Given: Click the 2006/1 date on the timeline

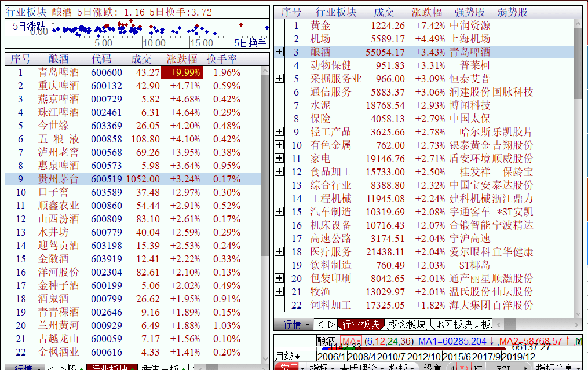Looking at the screenshot, I should [x=331, y=357].
